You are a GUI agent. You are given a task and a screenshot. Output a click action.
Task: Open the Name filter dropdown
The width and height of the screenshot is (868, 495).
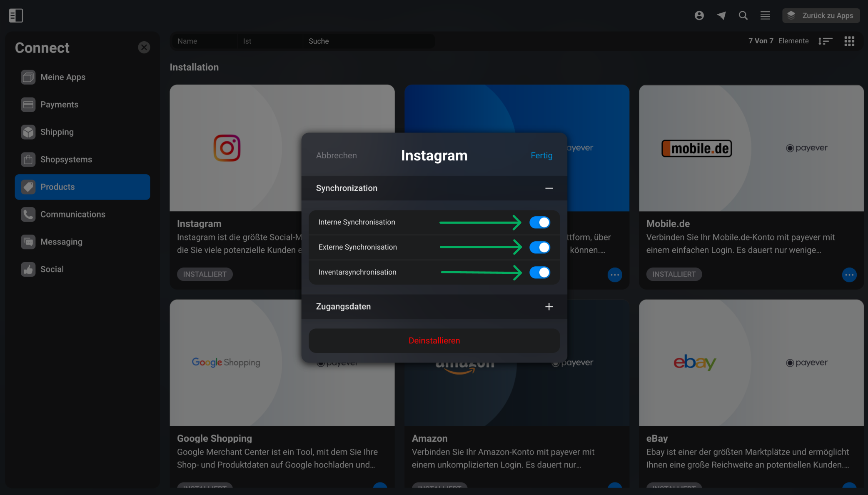205,41
